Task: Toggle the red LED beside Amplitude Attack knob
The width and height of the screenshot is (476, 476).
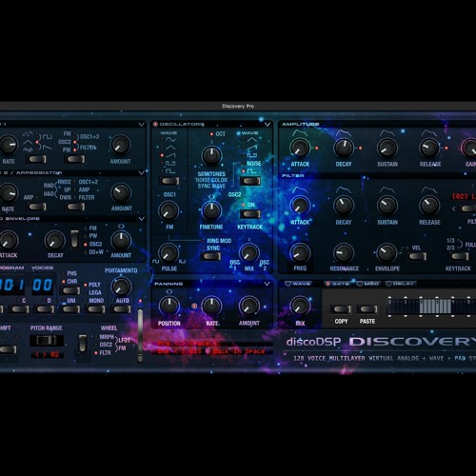Action: [x=317, y=148]
